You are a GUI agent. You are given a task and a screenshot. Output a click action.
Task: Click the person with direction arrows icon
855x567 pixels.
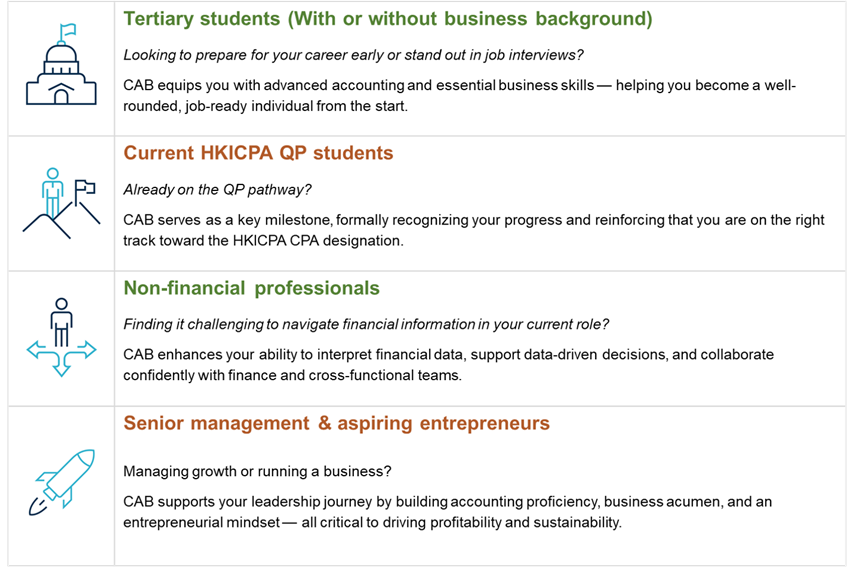tap(61, 337)
